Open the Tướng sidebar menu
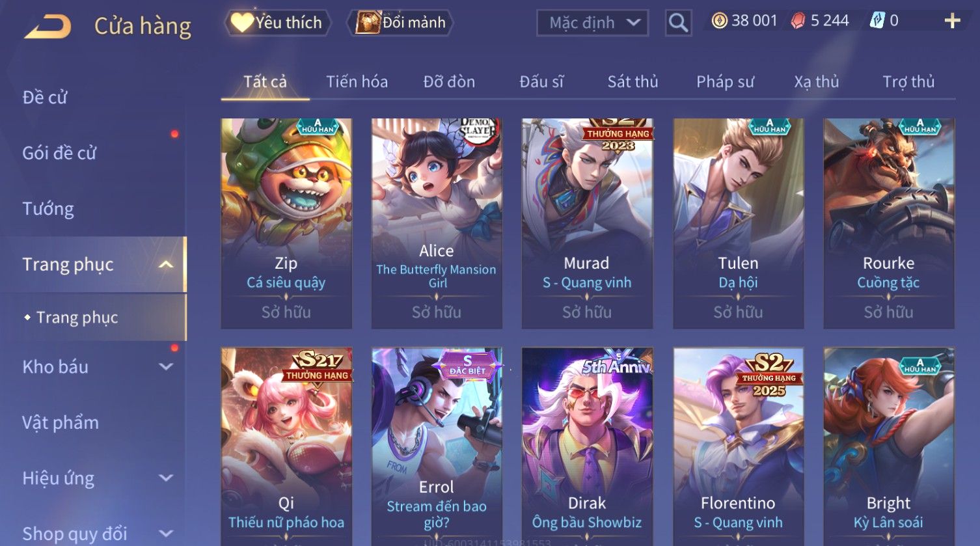 click(48, 209)
